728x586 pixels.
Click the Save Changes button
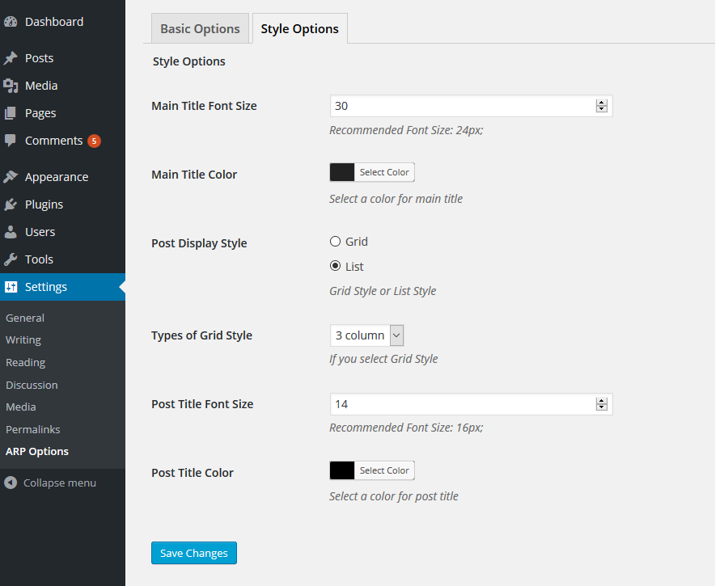[194, 553]
